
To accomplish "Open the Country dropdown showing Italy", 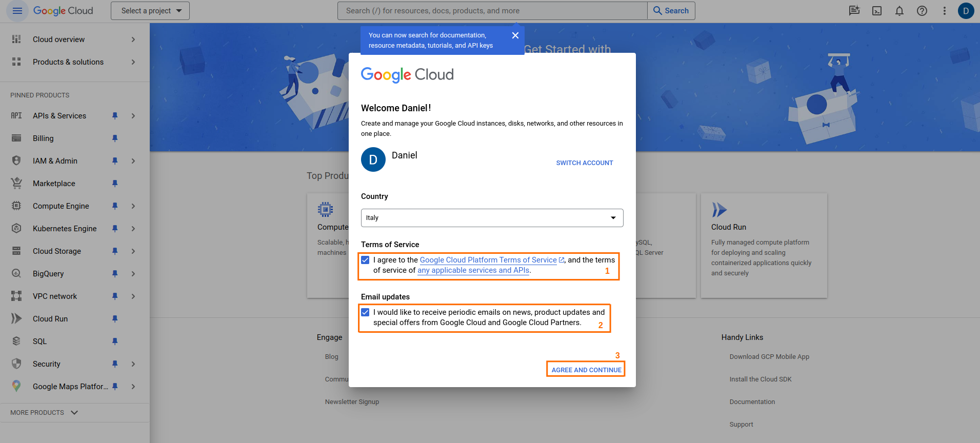I will click(x=492, y=218).
